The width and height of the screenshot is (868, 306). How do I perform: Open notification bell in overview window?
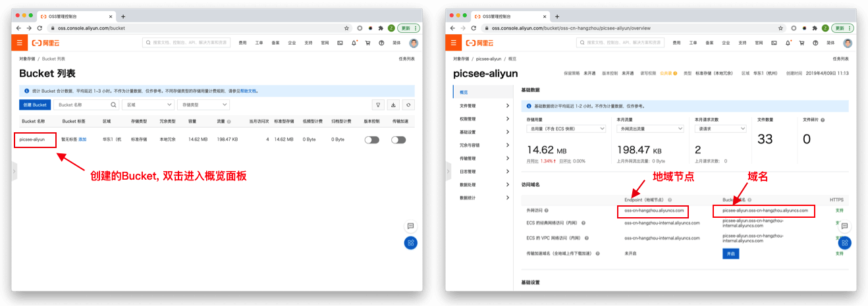coord(788,43)
